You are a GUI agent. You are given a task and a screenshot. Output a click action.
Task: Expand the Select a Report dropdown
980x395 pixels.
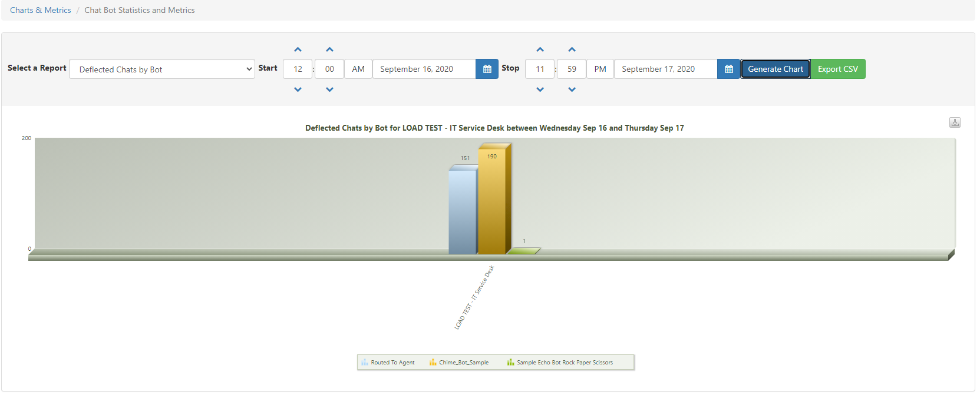pyautogui.click(x=162, y=69)
